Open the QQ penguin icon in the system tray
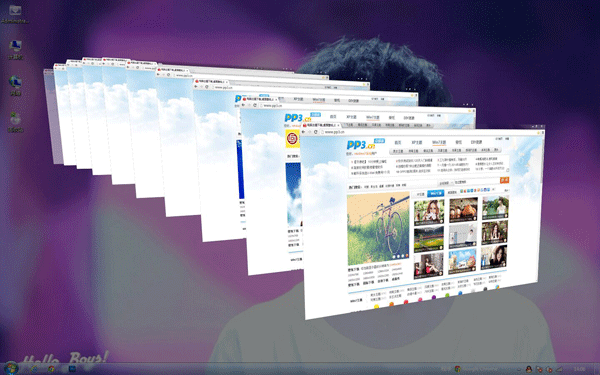 529,369
